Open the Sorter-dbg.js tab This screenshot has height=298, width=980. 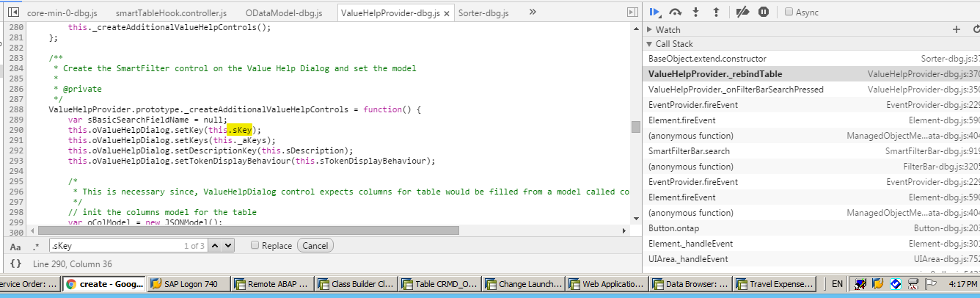coord(483,13)
